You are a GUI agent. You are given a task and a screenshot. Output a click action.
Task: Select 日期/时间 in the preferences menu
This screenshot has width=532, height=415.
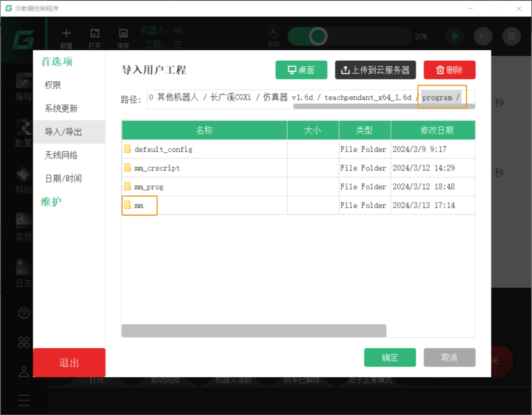69,178
